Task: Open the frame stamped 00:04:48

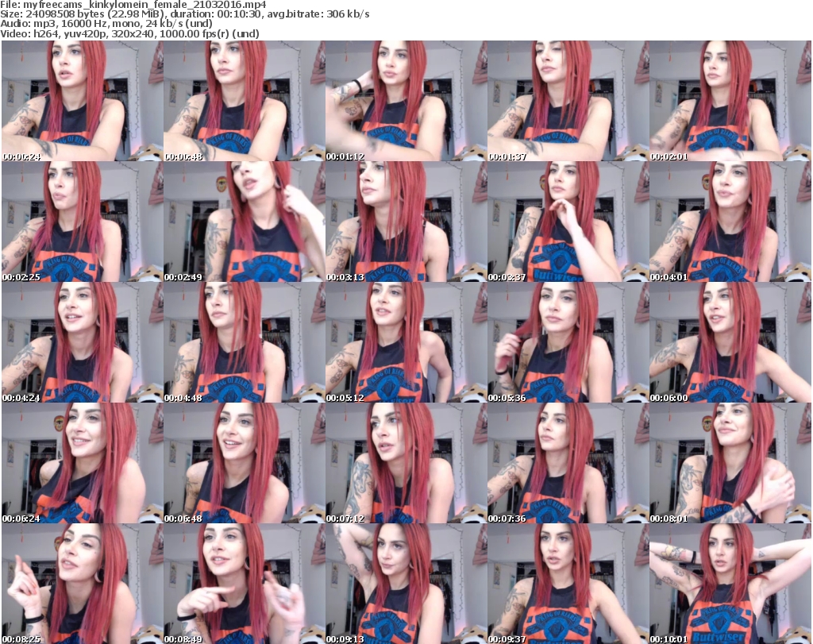Action: pyautogui.click(x=245, y=342)
